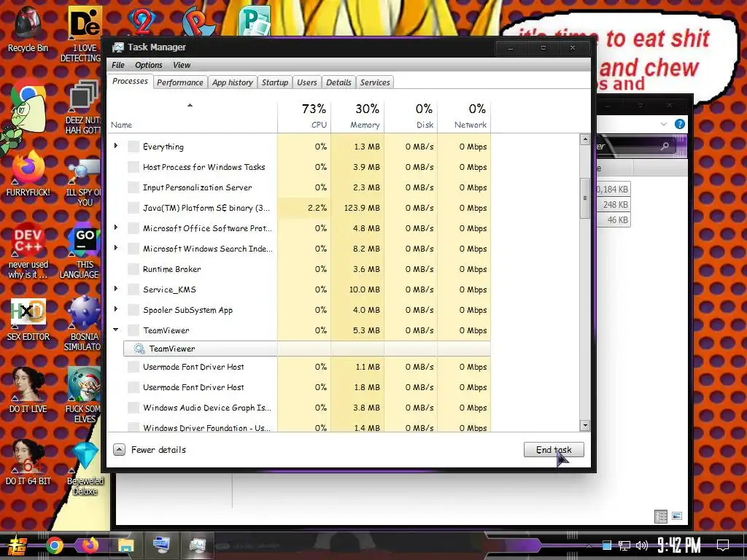Switch to the Services tab
This screenshot has width=747, height=560.
(x=375, y=82)
